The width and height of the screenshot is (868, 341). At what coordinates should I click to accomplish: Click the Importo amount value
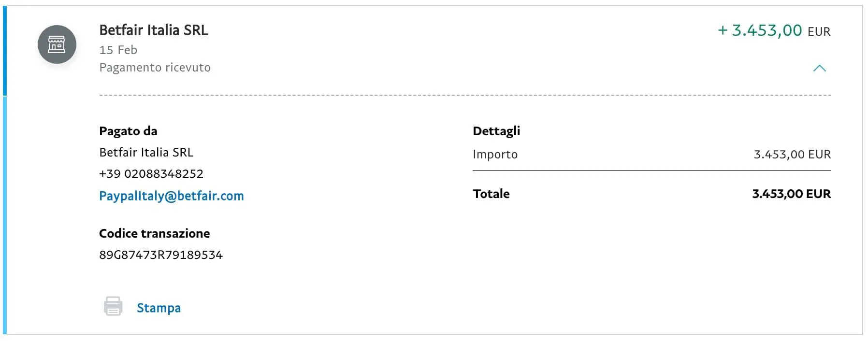(792, 155)
